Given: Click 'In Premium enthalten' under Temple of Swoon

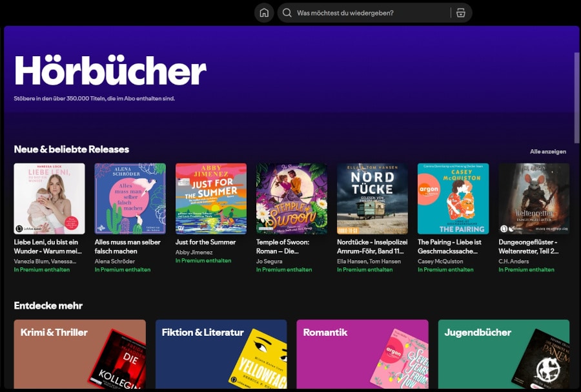Looking at the screenshot, I should 284,269.
